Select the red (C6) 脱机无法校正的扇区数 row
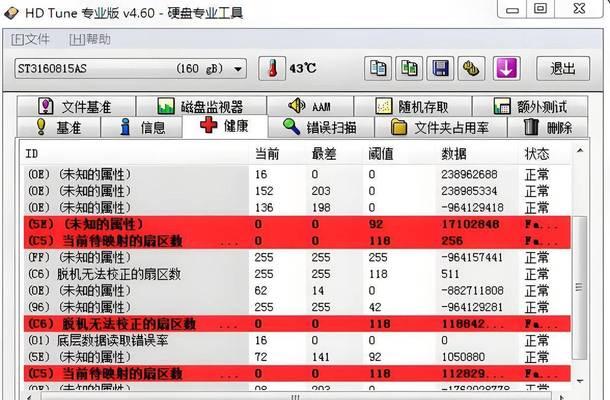Viewport: 610px width, 400px height. coord(297,324)
